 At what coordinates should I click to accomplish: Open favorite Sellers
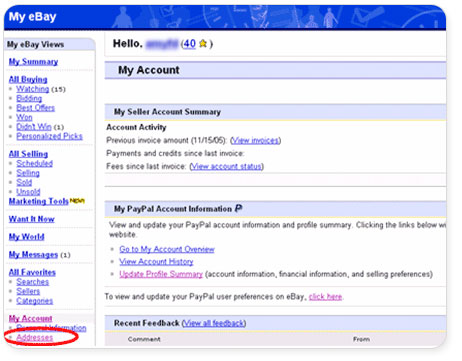[28, 291]
